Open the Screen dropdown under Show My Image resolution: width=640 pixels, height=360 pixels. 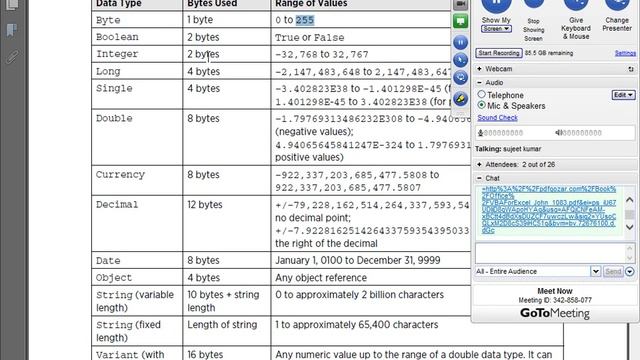[496, 29]
